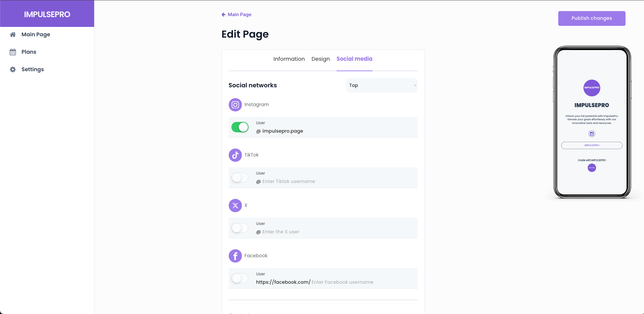Click the Main Page home icon in sidebar
The image size is (644, 314).
13,35
